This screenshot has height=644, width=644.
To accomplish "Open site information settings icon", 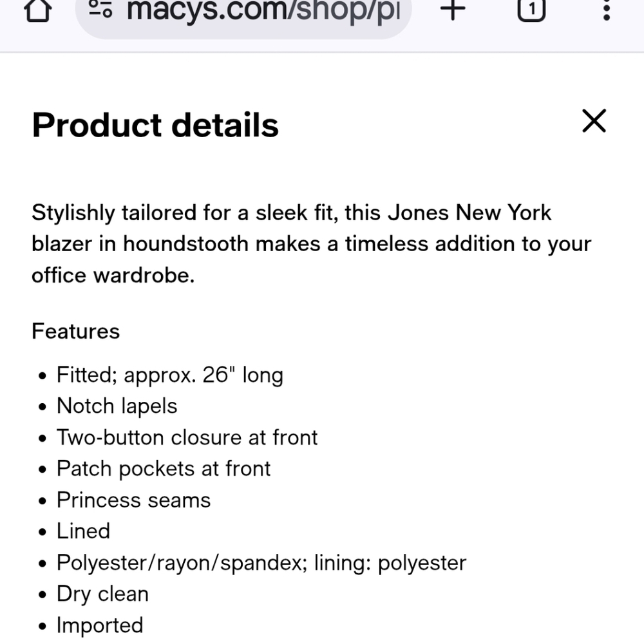I will point(100,9).
